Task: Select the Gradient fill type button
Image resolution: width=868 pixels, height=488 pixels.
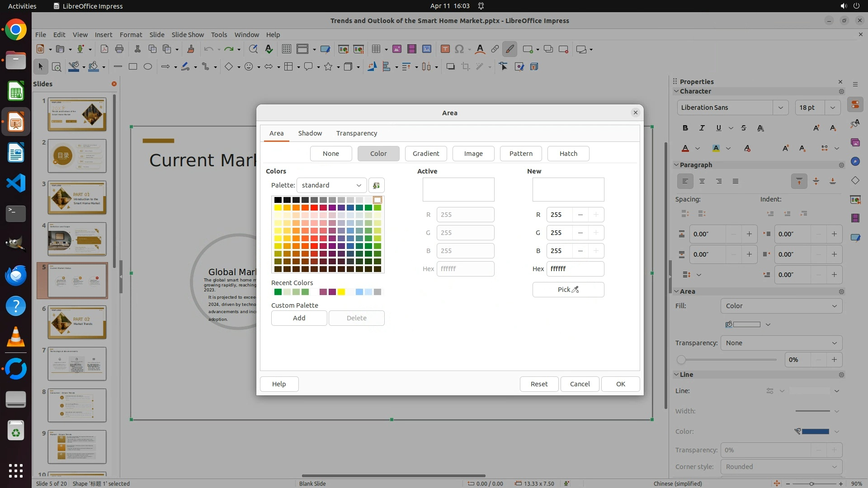Action: (425, 154)
